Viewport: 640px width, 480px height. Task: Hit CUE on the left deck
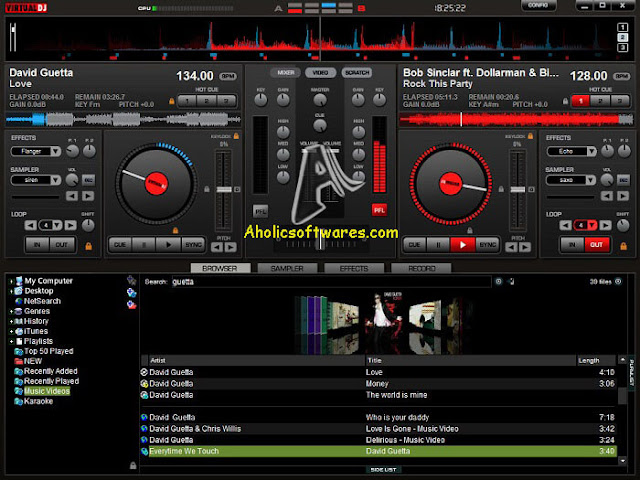coord(120,245)
